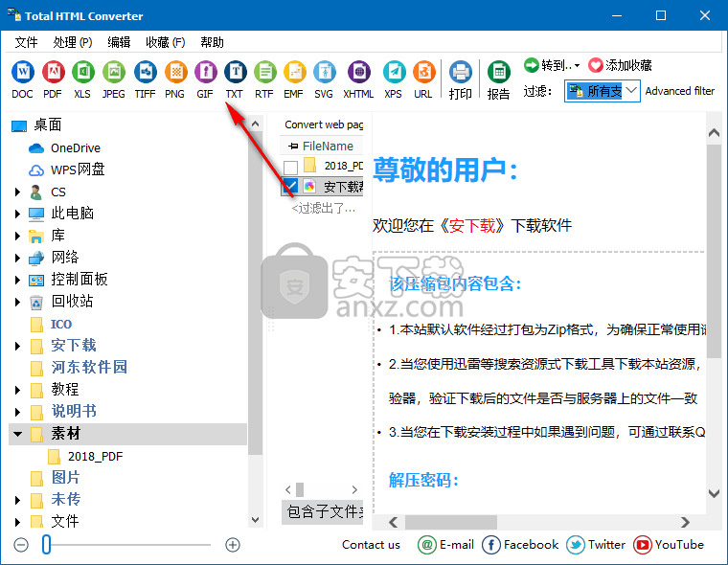The image size is (728, 565).
Task: Expand the 网络 tree node
Action: [x=17, y=258]
